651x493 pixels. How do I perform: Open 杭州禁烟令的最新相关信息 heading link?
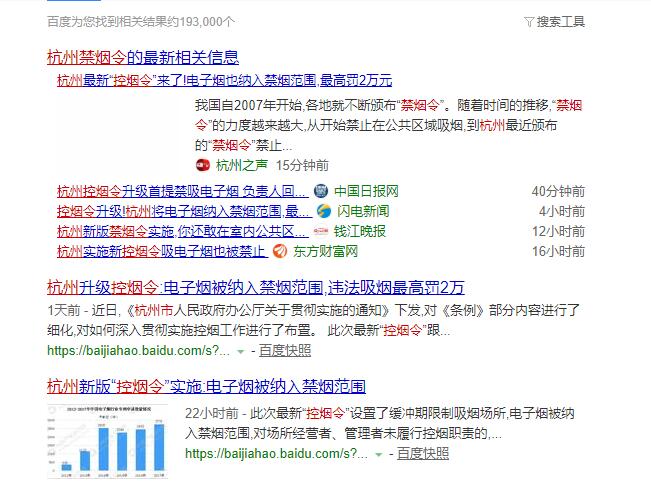tap(143, 57)
